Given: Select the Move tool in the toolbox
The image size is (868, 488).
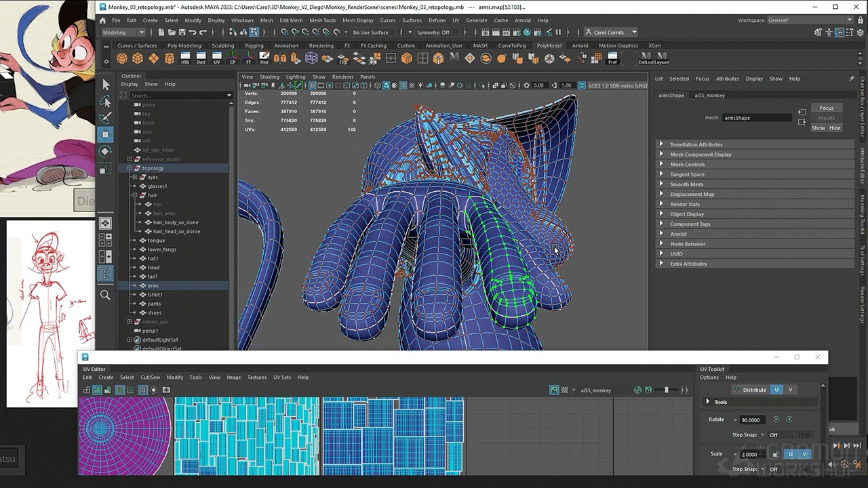Looking at the screenshot, I should tap(105, 134).
